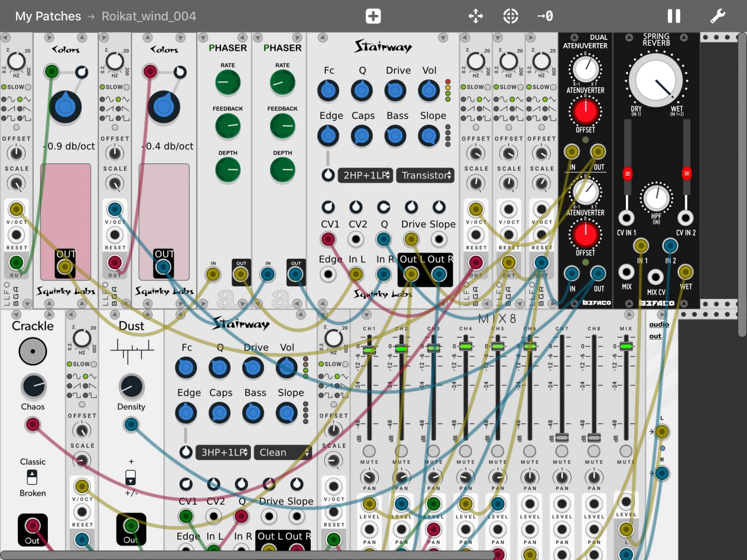Click the Spring Reverb dry/wet knob

click(656, 81)
